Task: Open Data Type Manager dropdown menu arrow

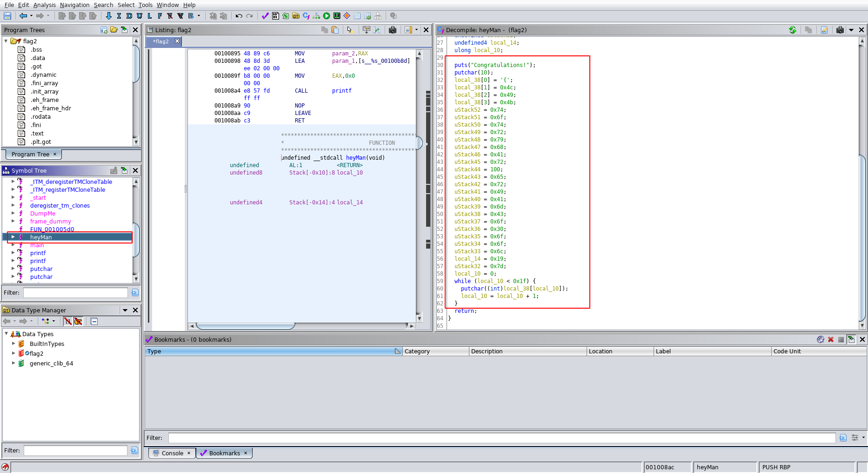Action: [x=125, y=310]
